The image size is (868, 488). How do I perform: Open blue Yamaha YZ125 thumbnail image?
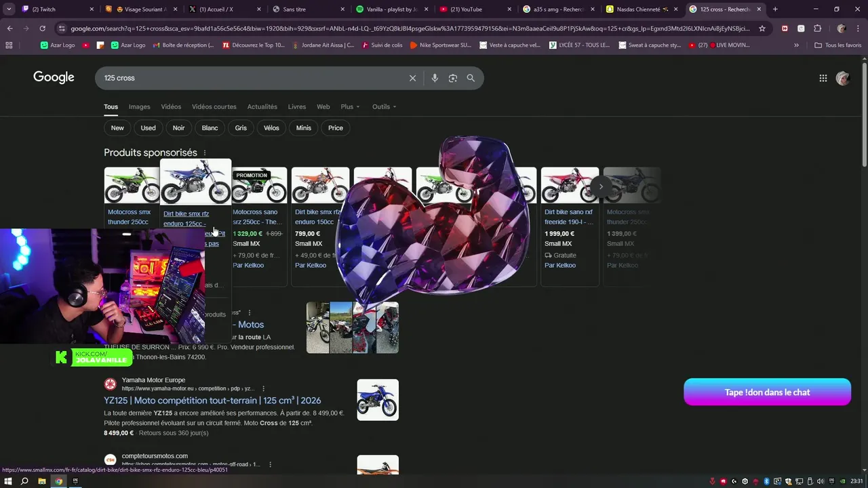click(x=378, y=400)
